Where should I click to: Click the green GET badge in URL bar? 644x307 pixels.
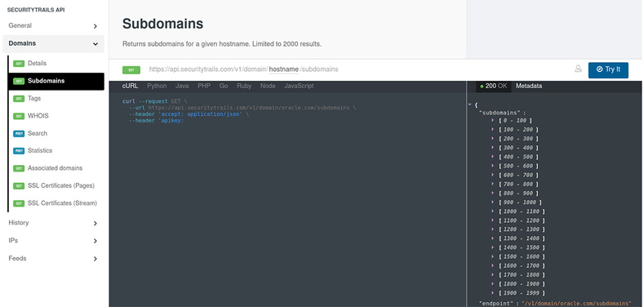[131, 70]
